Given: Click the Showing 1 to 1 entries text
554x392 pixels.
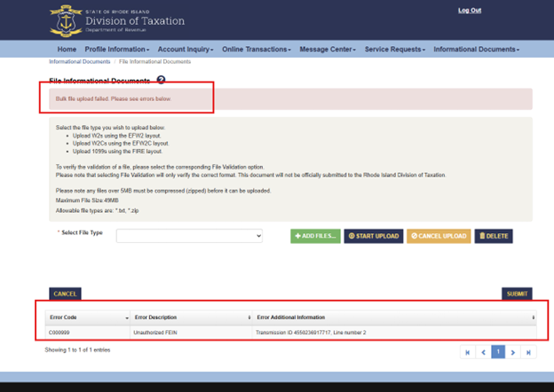Looking at the screenshot, I should tap(77, 350).
